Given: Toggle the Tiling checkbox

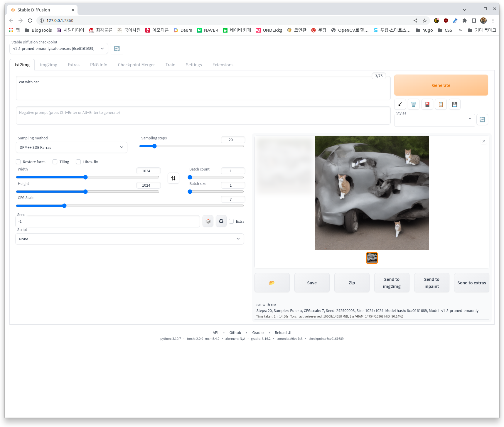Looking at the screenshot, I should [x=55, y=162].
